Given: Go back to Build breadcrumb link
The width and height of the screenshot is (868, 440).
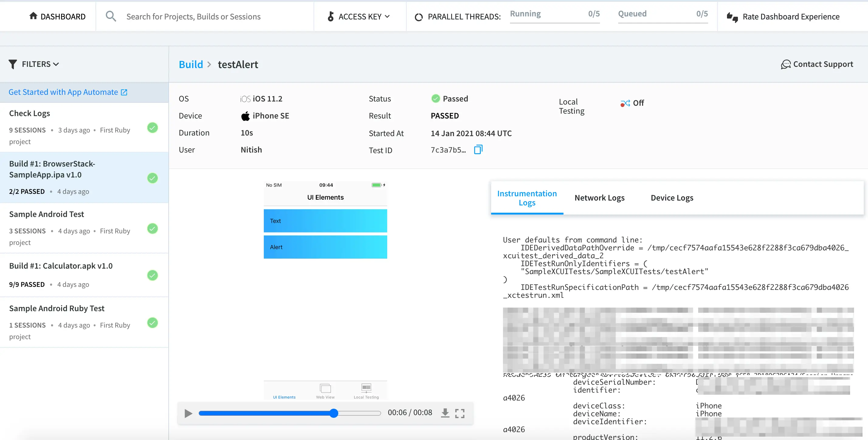Looking at the screenshot, I should (191, 64).
